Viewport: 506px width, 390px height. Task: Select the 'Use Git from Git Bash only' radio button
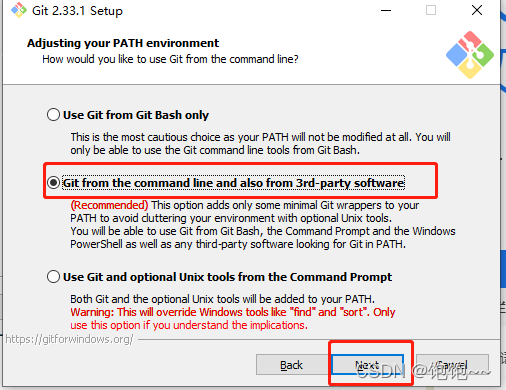53,115
